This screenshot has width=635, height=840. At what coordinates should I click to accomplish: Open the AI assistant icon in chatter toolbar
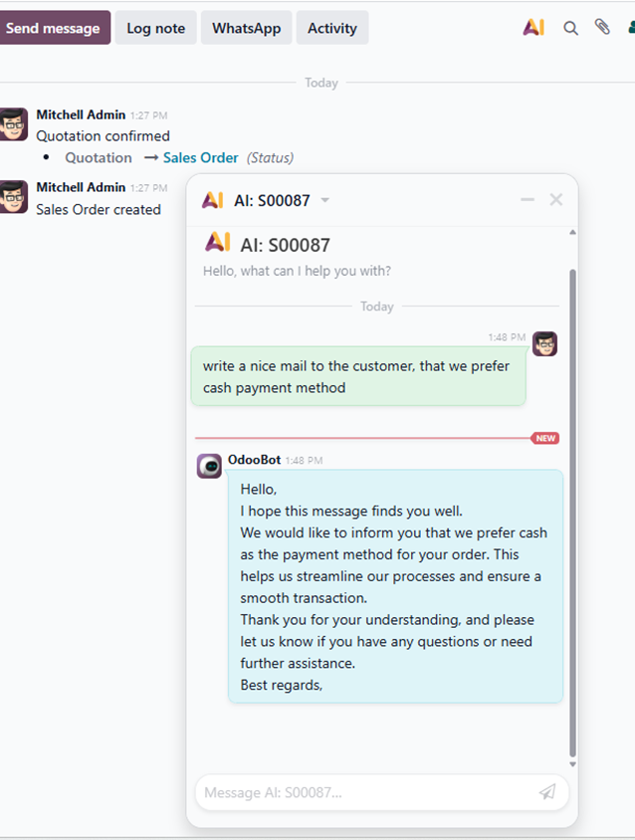tap(533, 28)
